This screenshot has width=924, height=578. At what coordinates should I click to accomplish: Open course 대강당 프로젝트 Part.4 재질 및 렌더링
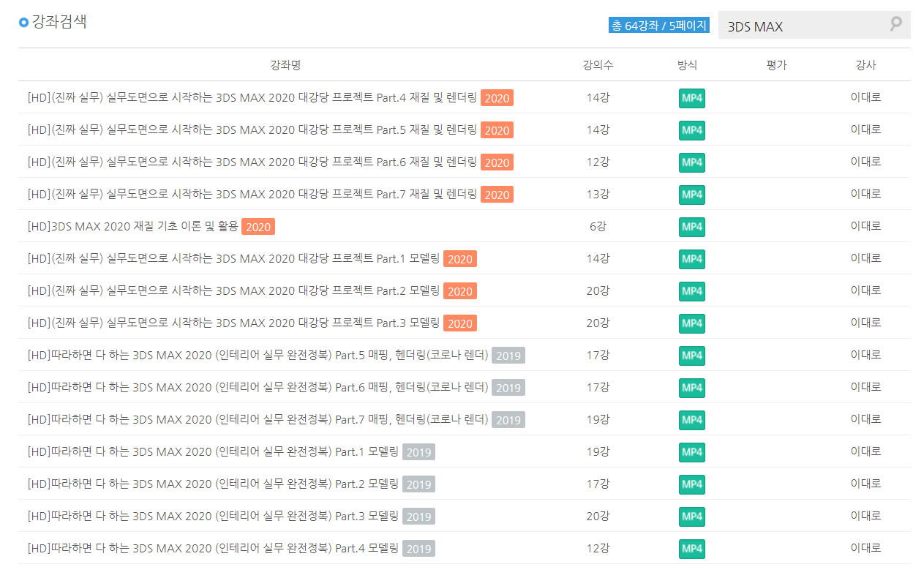point(252,97)
